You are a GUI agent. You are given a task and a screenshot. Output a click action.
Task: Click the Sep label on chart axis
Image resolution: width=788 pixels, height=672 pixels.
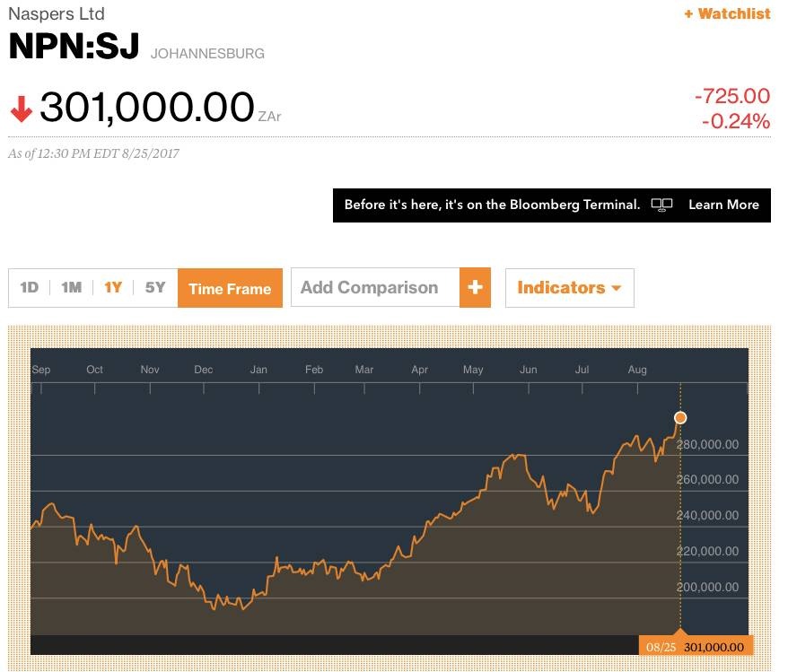coord(41,370)
